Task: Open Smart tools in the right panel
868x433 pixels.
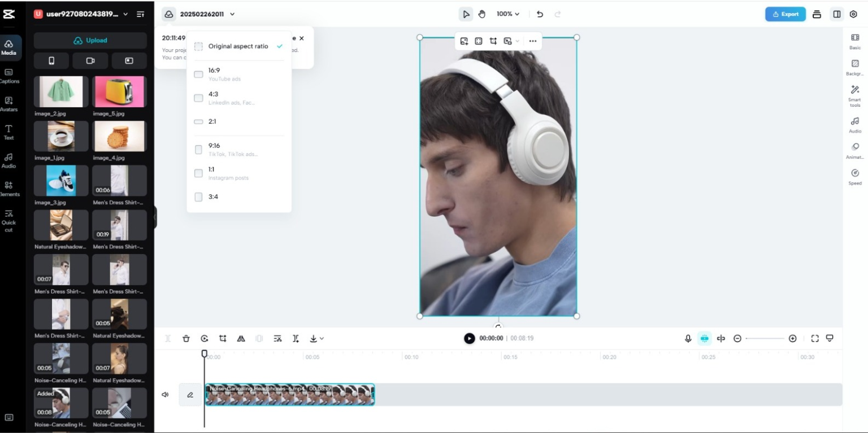Action: 855,93
